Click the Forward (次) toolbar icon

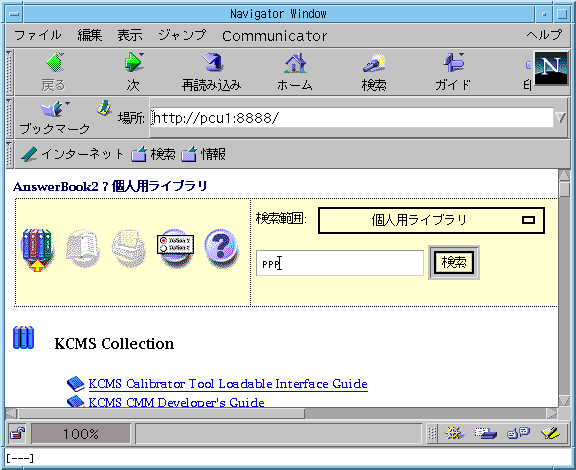(133, 62)
